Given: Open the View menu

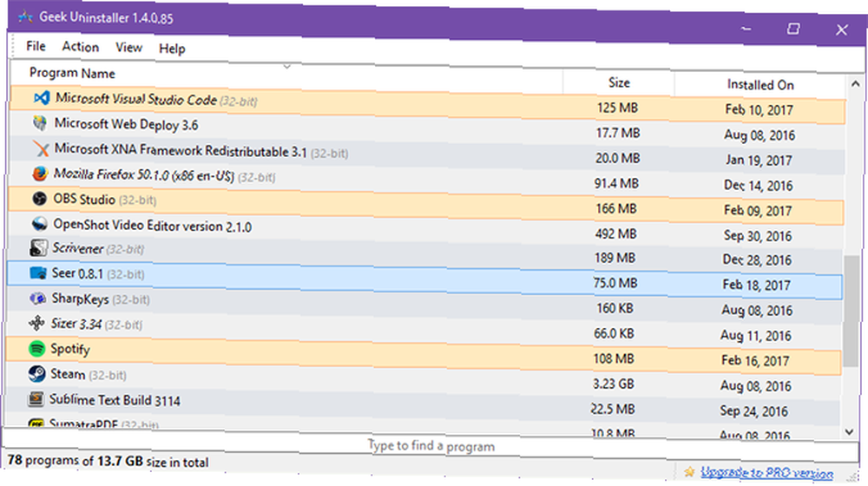Looking at the screenshot, I should (129, 48).
